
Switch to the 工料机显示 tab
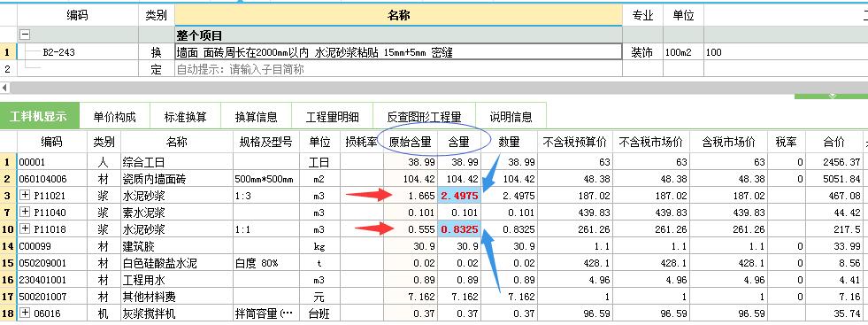39,117
